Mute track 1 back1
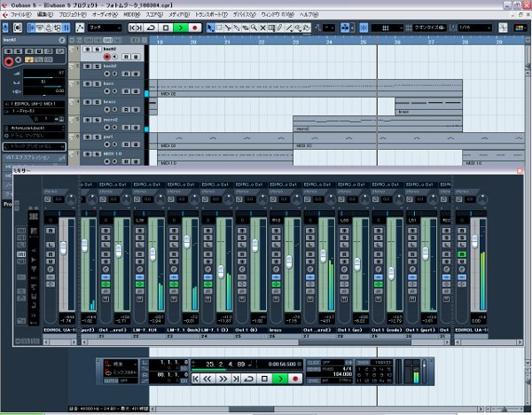Screen dimensions: 532x415 coord(88,50)
